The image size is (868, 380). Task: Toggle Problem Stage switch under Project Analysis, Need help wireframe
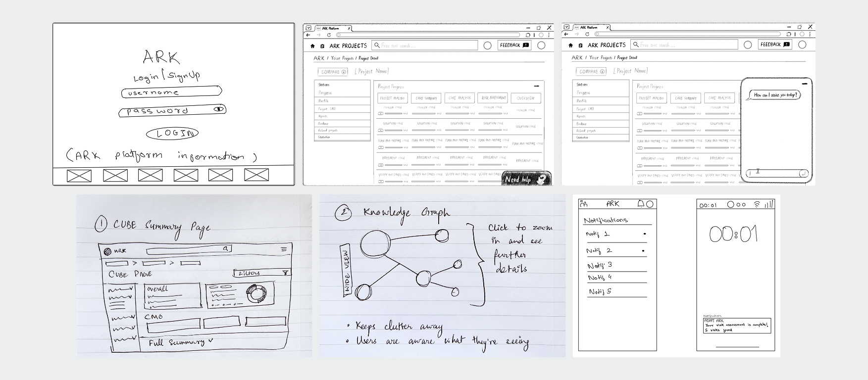(381, 113)
